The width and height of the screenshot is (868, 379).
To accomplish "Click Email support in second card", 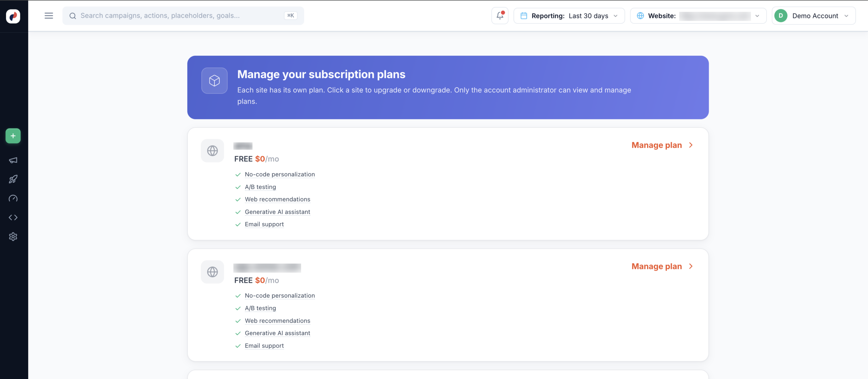I will [x=264, y=346].
